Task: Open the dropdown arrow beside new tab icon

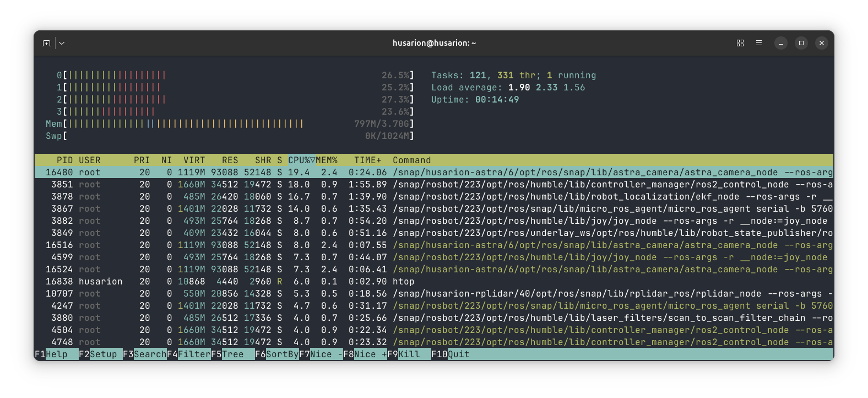Action: click(x=62, y=43)
